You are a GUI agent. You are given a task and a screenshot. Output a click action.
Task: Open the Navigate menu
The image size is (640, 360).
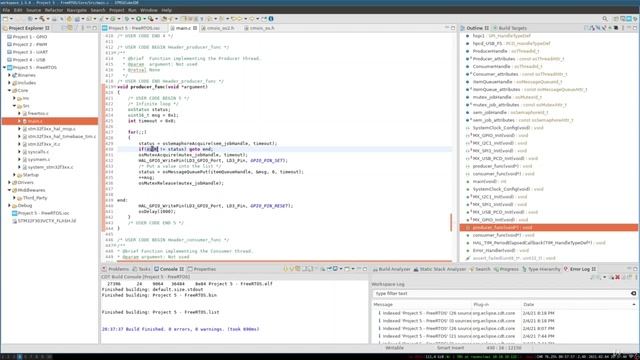pos(77,10)
